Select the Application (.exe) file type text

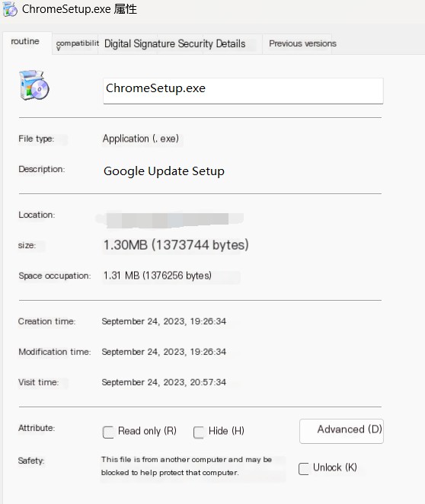coord(141,139)
